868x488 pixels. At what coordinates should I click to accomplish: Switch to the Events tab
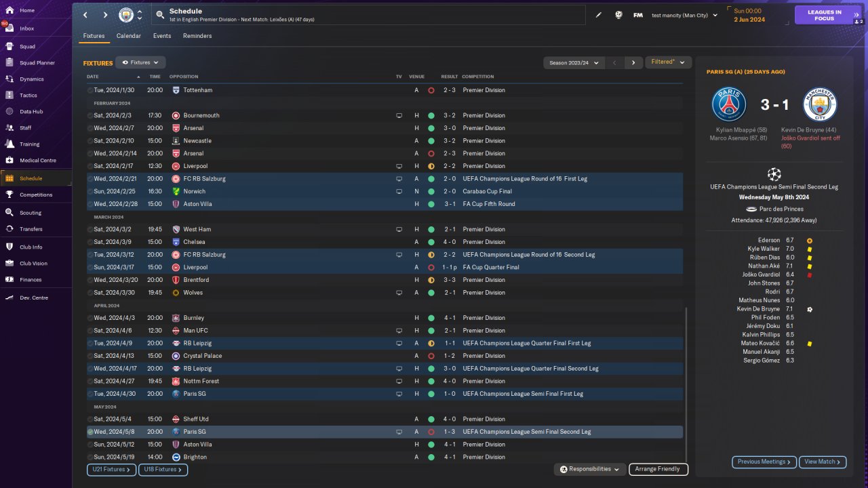tap(162, 36)
